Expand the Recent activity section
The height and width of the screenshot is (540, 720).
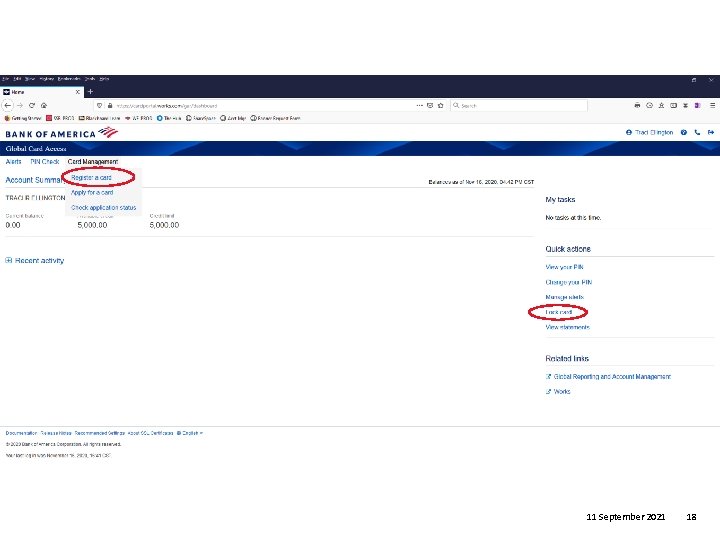click(x=35, y=260)
